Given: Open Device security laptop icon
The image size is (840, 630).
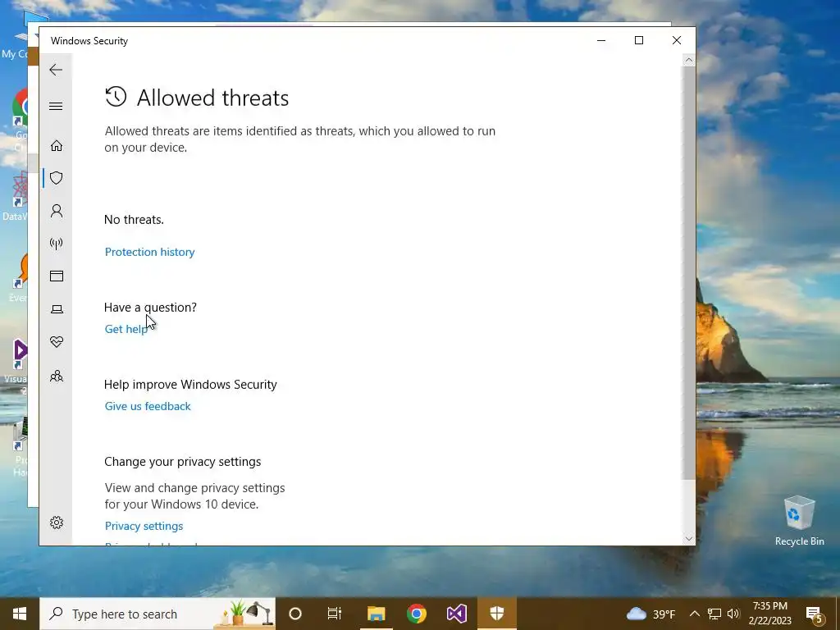Looking at the screenshot, I should [57, 309].
